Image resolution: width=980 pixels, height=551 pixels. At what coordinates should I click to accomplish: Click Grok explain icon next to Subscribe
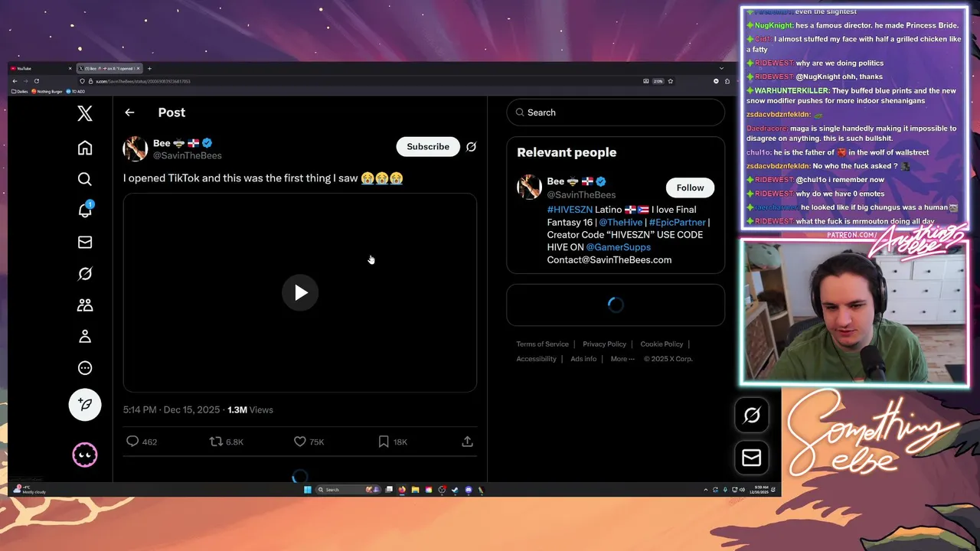pyautogui.click(x=471, y=147)
